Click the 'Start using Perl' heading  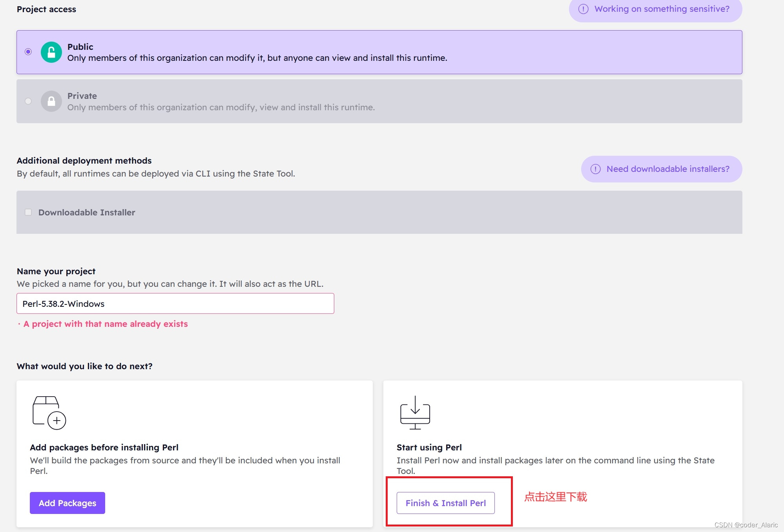click(x=429, y=447)
